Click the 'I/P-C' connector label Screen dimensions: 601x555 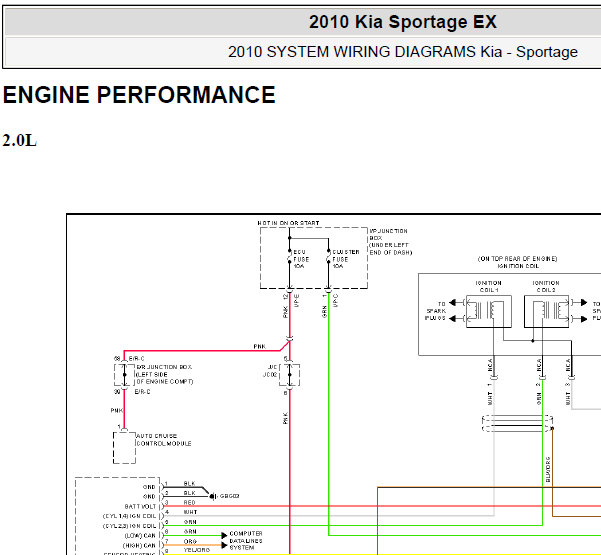tap(335, 300)
